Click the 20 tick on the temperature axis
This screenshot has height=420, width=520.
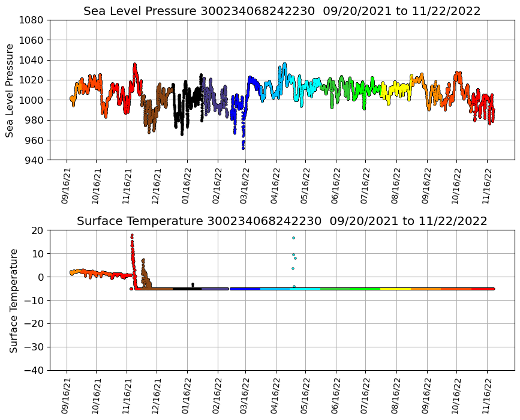pyautogui.click(x=37, y=230)
